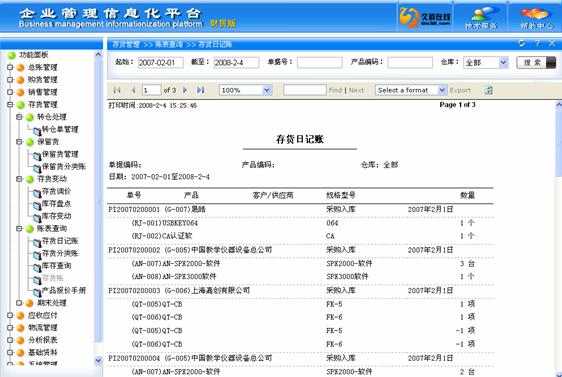
Task: Collapse the 保留货 tree node
Action: pyautogui.click(x=19, y=142)
